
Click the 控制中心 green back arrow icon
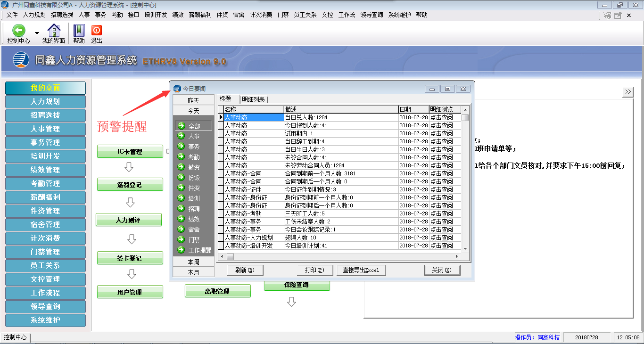(18, 31)
